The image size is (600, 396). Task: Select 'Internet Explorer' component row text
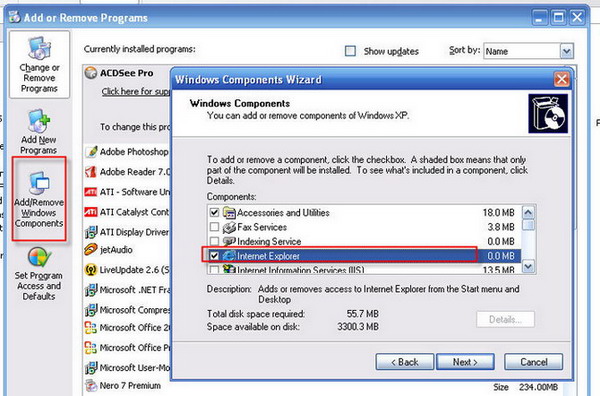268,256
